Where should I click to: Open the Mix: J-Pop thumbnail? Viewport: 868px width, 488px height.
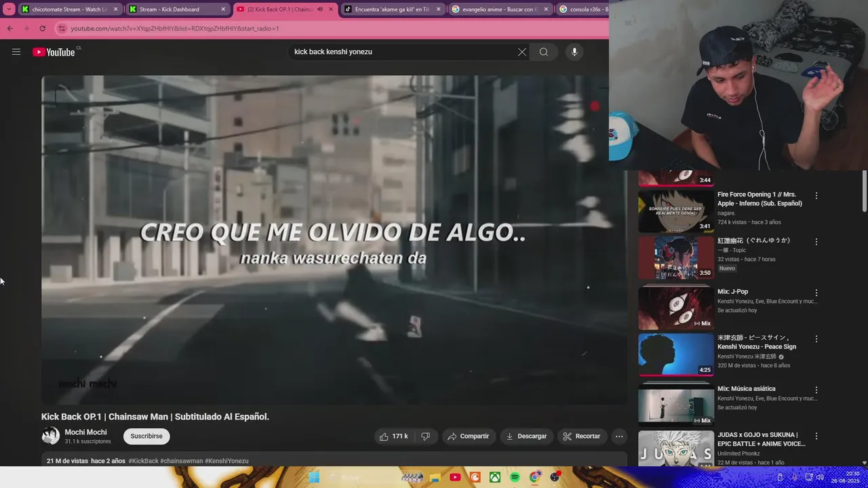tap(675, 308)
